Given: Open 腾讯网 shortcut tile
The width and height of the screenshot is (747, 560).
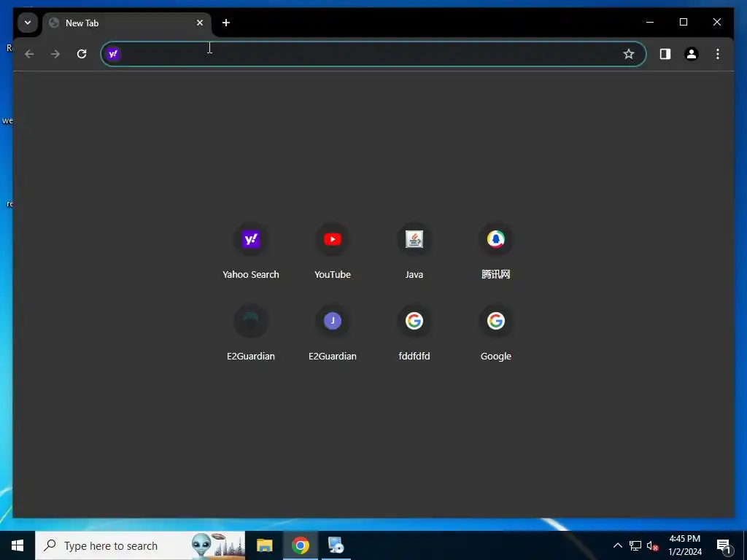Looking at the screenshot, I should point(496,252).
